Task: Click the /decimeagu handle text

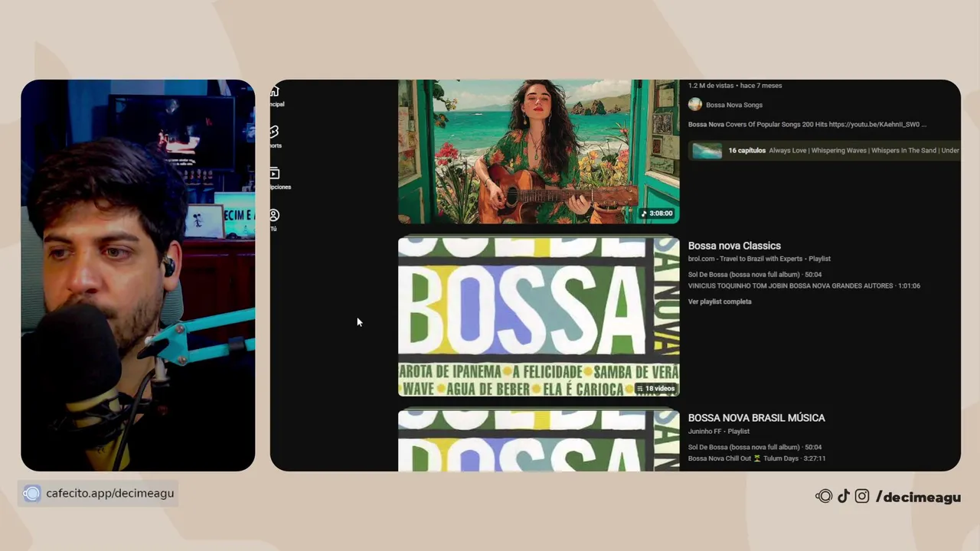Action: coord(918,497)
